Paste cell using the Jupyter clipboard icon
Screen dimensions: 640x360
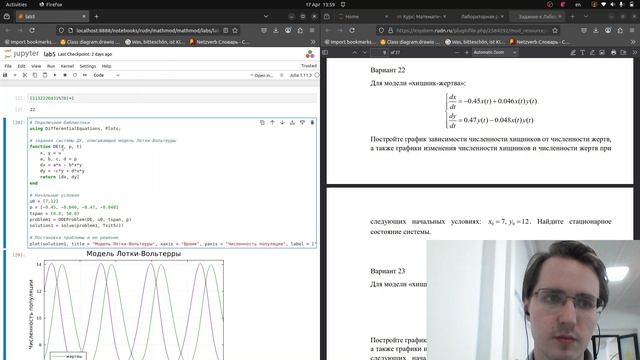pyautogui.click(x=45, y=75)
